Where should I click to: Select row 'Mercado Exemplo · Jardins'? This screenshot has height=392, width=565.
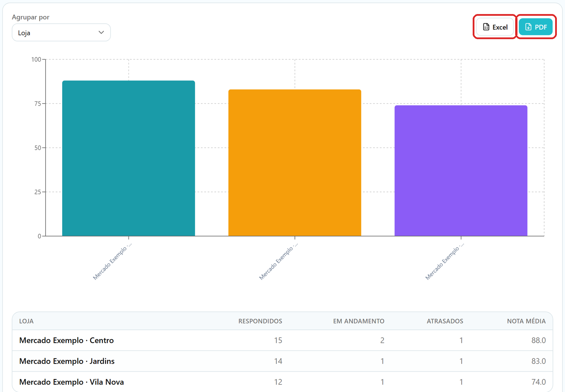(x=282, y=361)
